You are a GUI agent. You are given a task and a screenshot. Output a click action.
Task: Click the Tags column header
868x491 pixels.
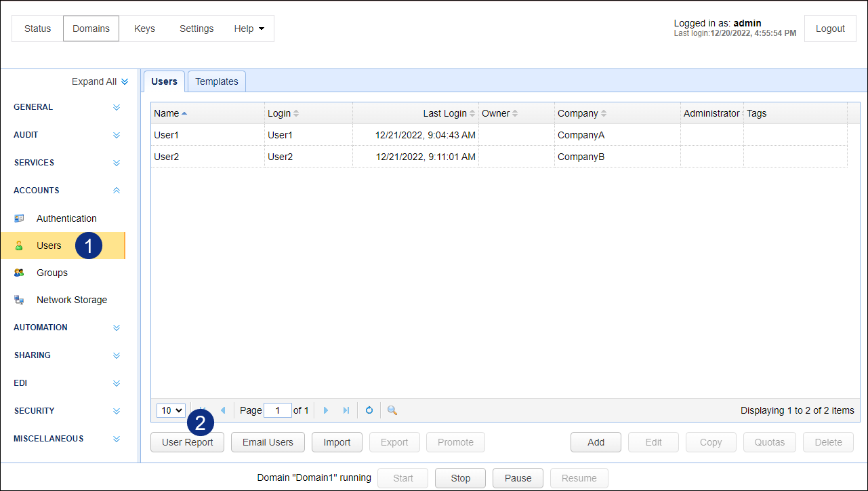[x=795, y=113]
